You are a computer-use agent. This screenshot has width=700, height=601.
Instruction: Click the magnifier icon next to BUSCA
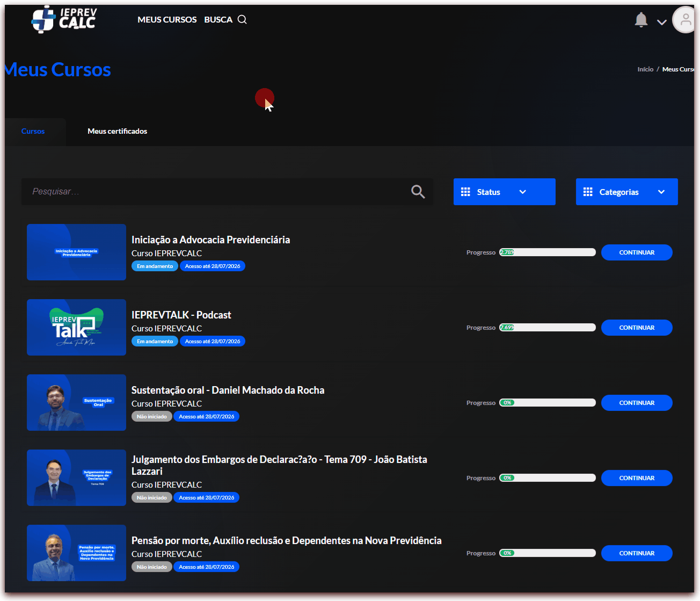(x=242, y=19)
